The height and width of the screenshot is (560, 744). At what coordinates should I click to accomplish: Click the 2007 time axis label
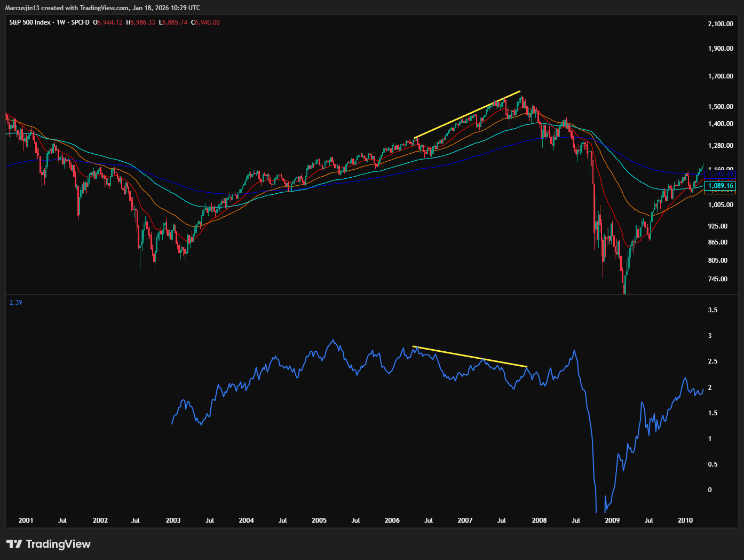[x=465, y=520]
